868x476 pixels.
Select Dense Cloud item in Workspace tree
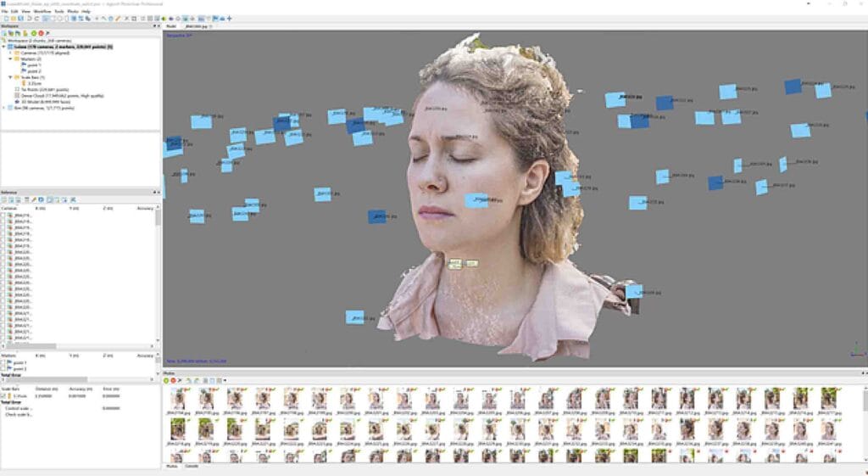62,96
